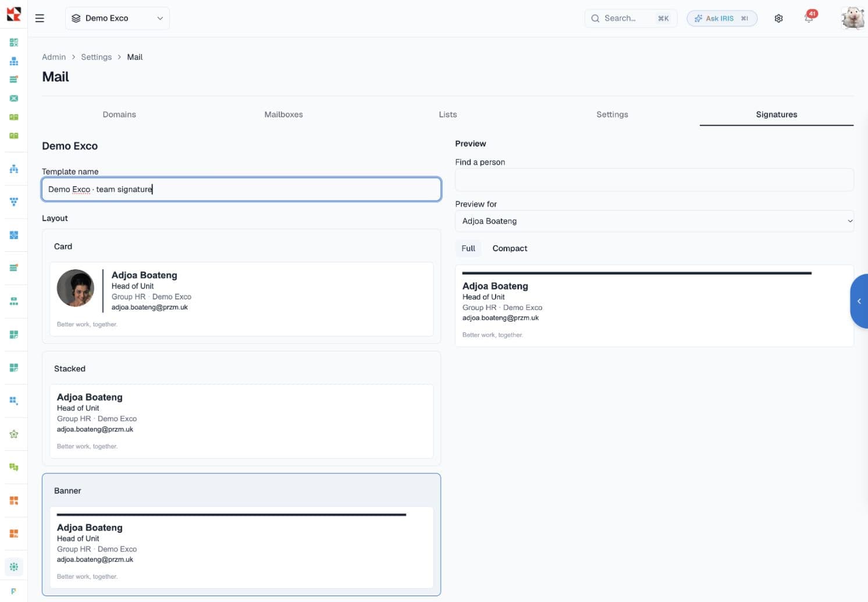
Task: Click the Mail page heading
Action: pos(56,77)
